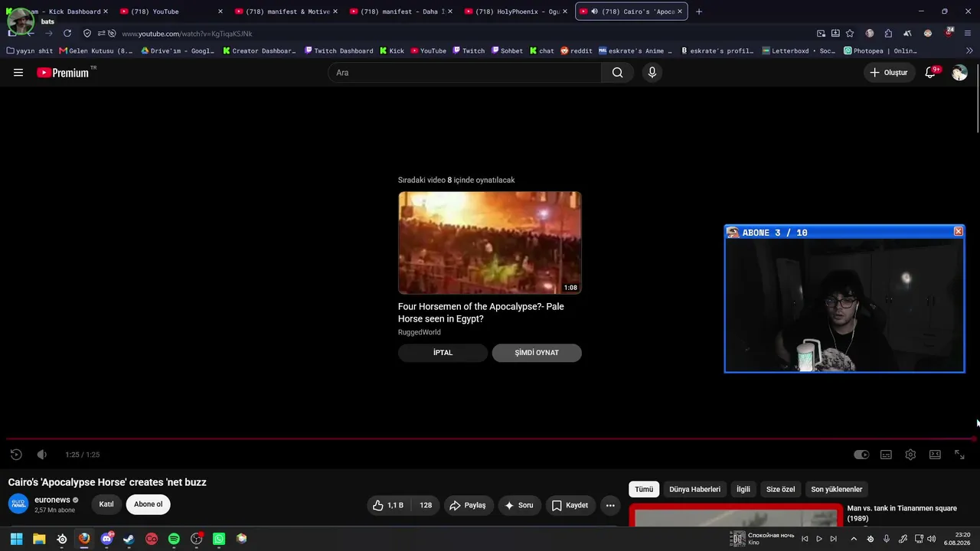Open 'Man vs. tank in Tiananmen square' video
The height and width of the screenshot is (551, 980).
pyautogui.click(x=902, y=514)
